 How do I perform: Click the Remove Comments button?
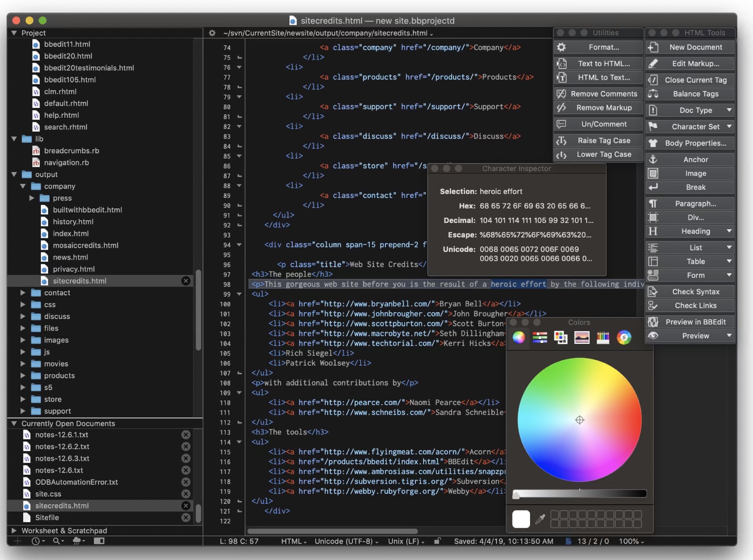coord(599,94)
